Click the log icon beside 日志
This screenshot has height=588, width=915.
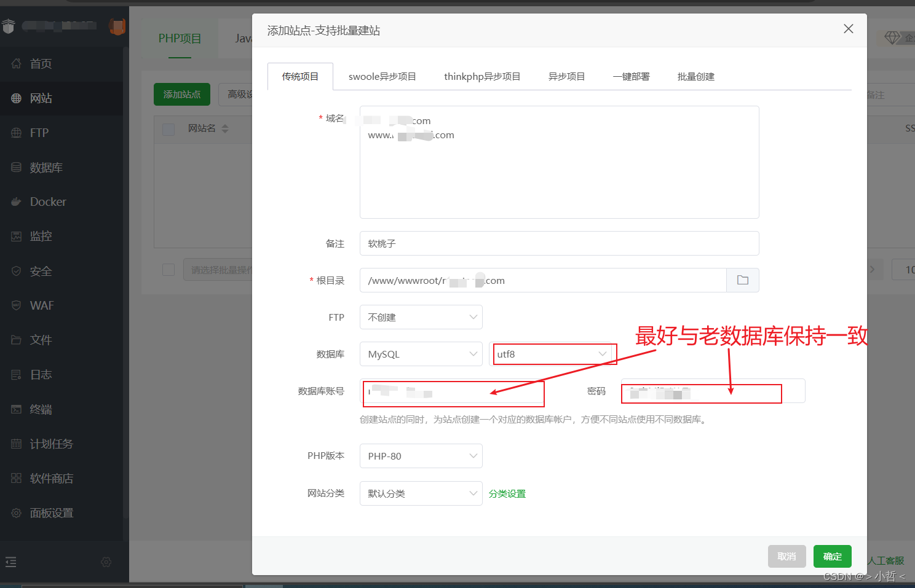click(17, 374)
